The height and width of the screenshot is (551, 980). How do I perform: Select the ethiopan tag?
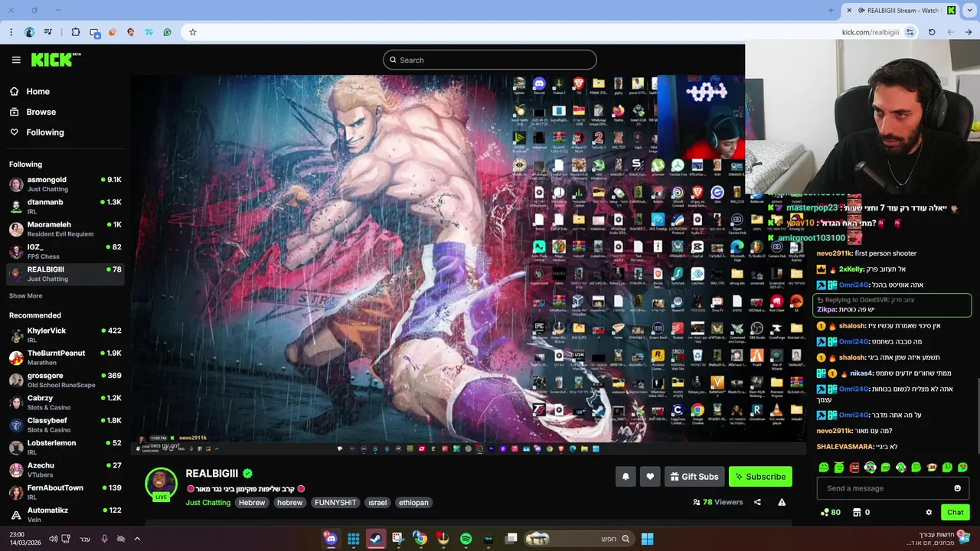tap(413, 503)
